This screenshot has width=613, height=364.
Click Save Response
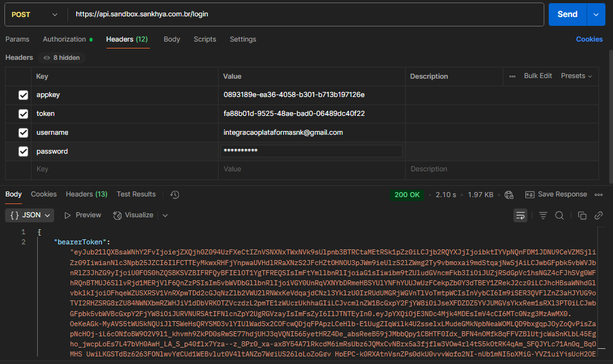coord(556,195)
